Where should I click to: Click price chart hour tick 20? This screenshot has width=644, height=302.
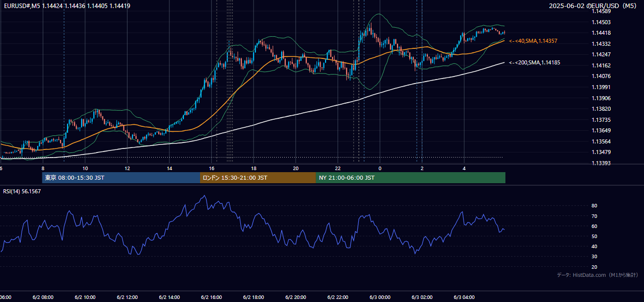(296, 168)
